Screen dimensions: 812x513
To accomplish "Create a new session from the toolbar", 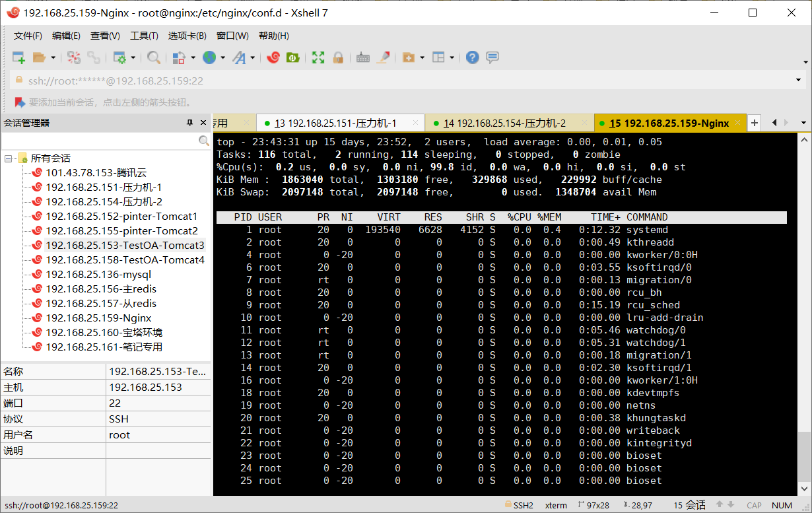I will coord(18,57).
